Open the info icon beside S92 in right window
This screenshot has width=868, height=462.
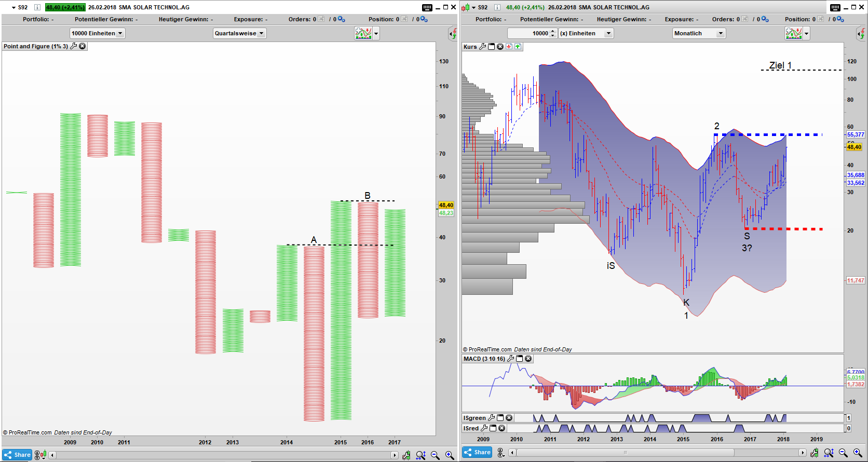point(497,7)
